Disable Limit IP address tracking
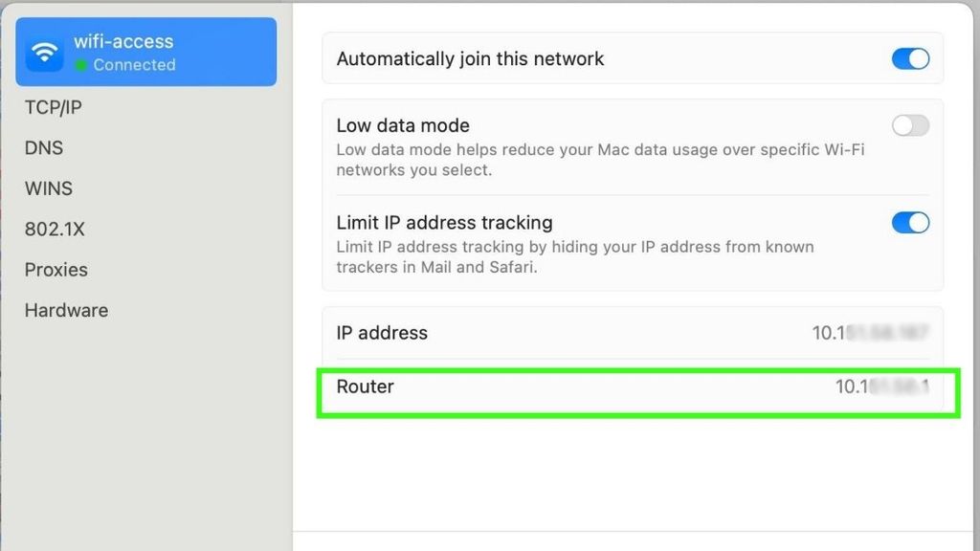Image resolution: width=980 pixels, height=551 pixels. [x=910, y=223]
